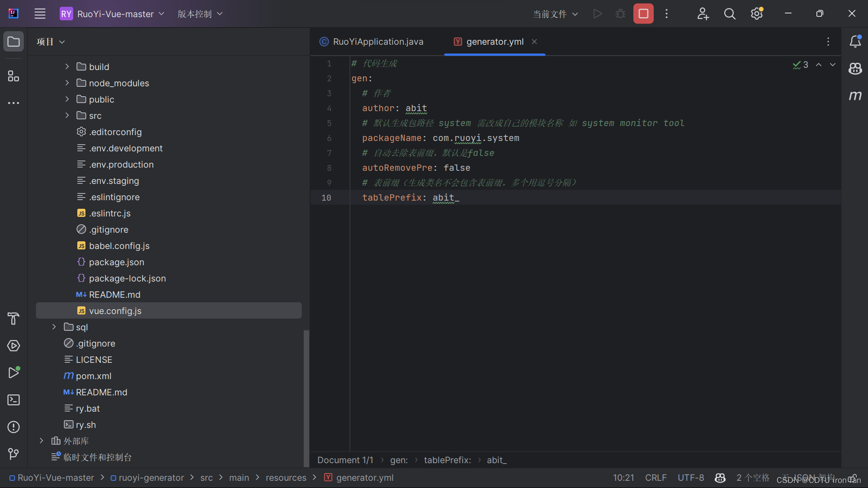Viewport: 868px width, 488px height.
Task: Open the toolbar more actions menu
Action: [x=666, y=14]
